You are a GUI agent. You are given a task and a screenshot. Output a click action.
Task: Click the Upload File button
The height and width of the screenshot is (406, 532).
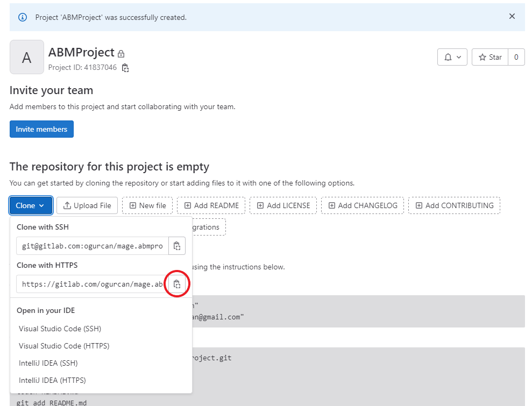(87, 205)
